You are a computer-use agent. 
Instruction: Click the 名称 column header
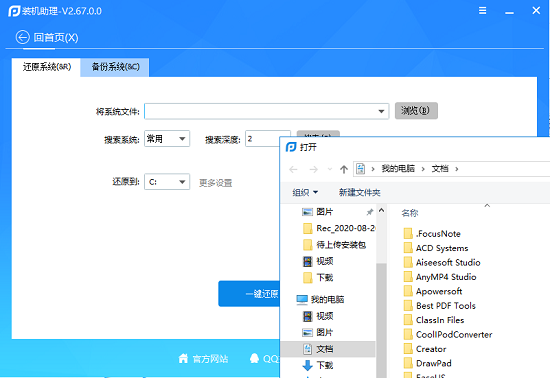[410, 213]
